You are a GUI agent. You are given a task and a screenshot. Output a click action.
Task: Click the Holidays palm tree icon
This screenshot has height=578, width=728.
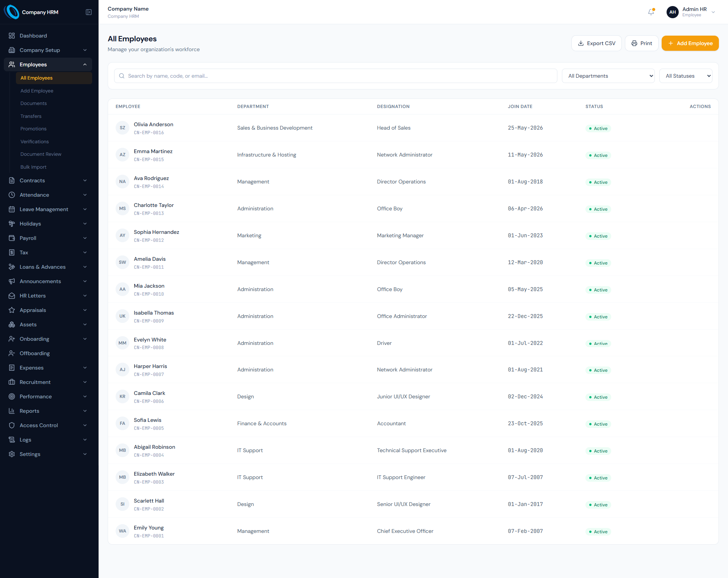12,224
